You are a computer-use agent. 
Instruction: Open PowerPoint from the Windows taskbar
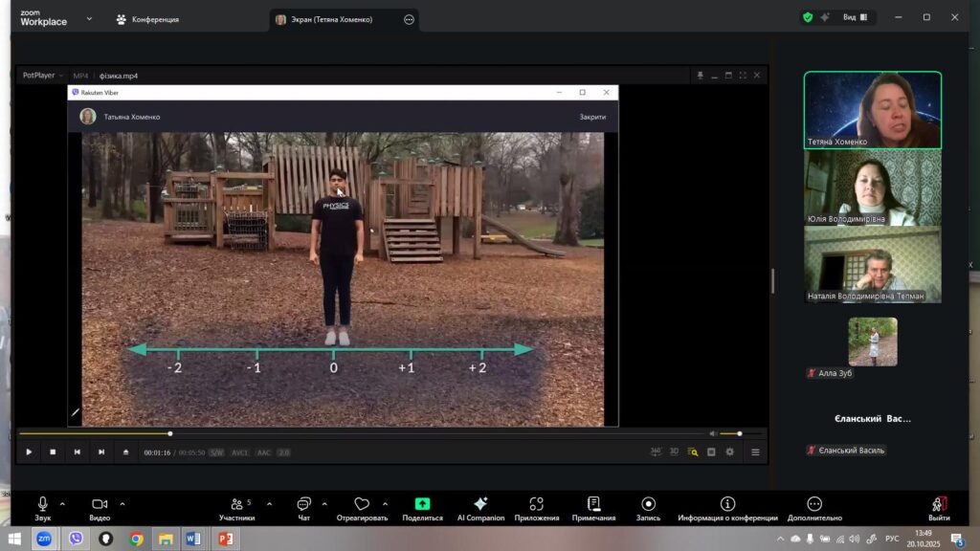(x=225, y=539)
